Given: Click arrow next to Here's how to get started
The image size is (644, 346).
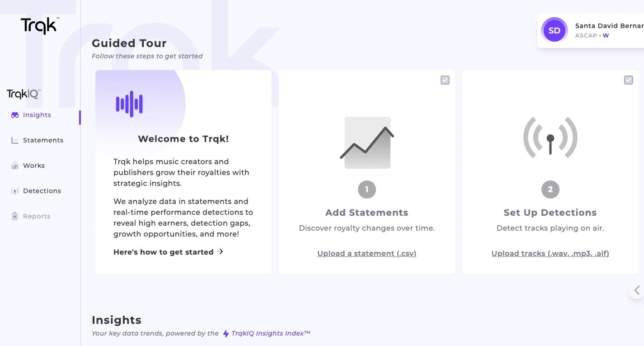Looking at the screenshot, I should click(221, 251).
